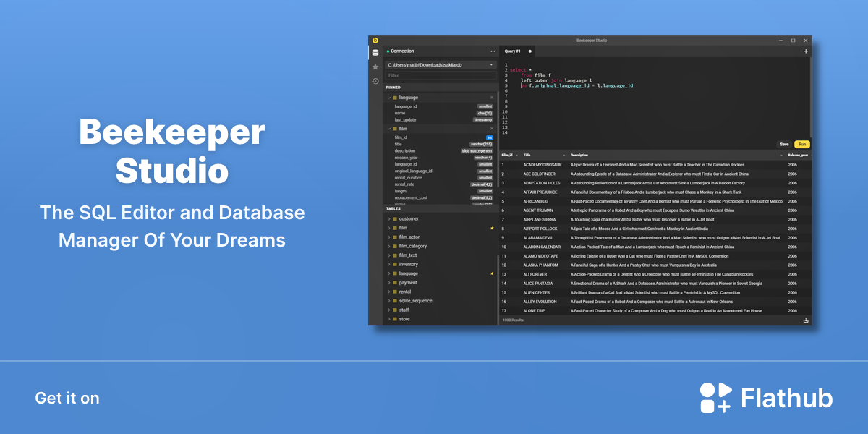This screenshot has height=434, width=868.
Task: Unpin the film table with its X
Action: (492, 129)
